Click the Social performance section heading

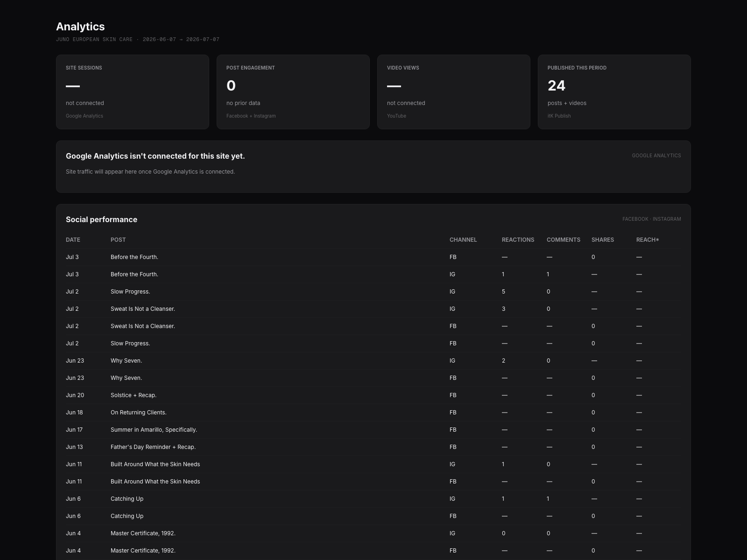(101, 219)
